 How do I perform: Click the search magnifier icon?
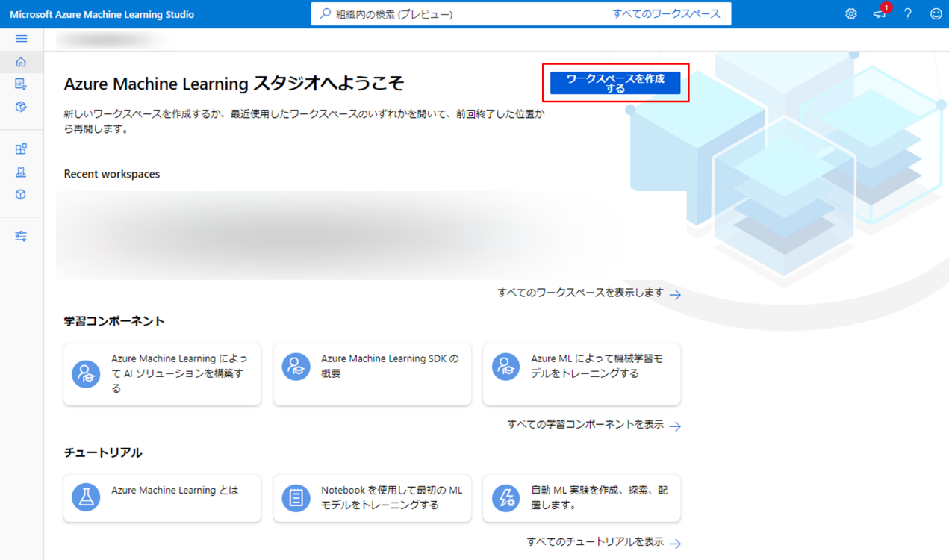[325, 14]
